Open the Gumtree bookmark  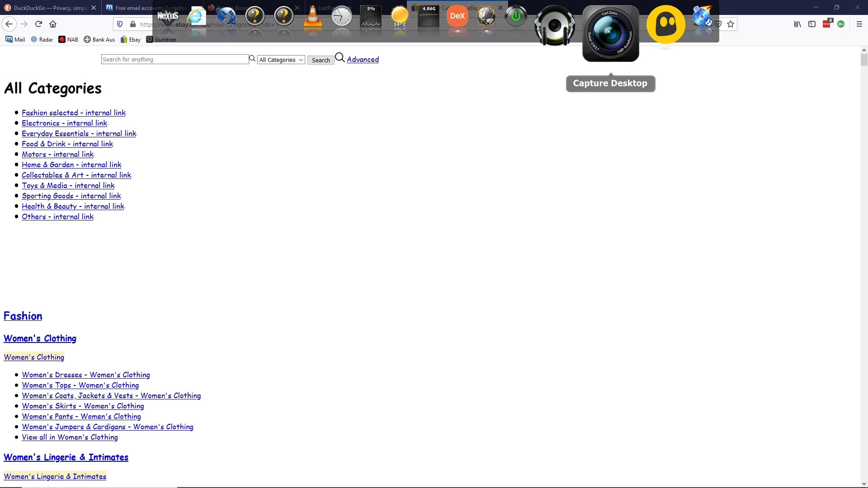161,39
